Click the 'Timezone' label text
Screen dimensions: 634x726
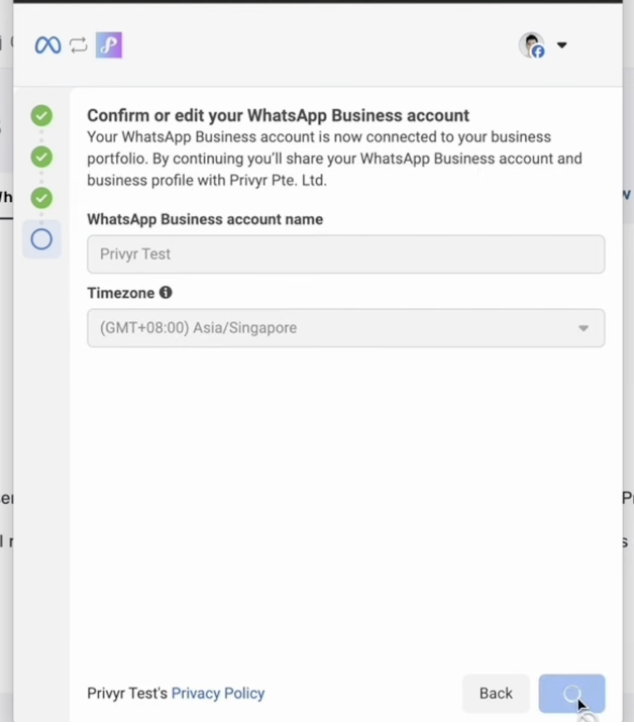click(x=121, y=293)
